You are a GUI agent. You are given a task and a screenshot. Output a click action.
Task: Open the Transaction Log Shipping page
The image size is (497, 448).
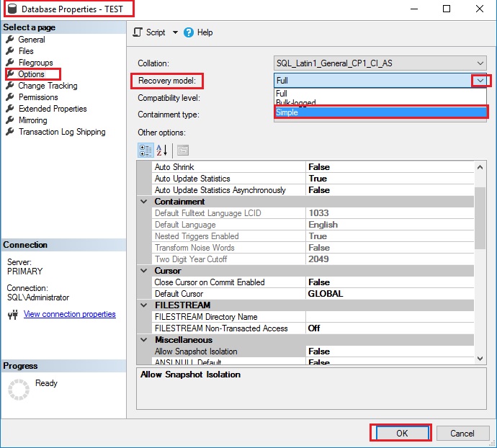point(61,132)
